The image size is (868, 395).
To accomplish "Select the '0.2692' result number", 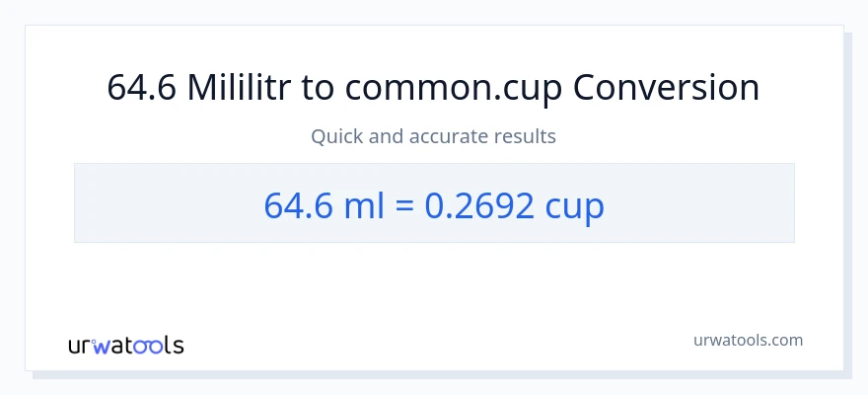I will tap(480, 204).
